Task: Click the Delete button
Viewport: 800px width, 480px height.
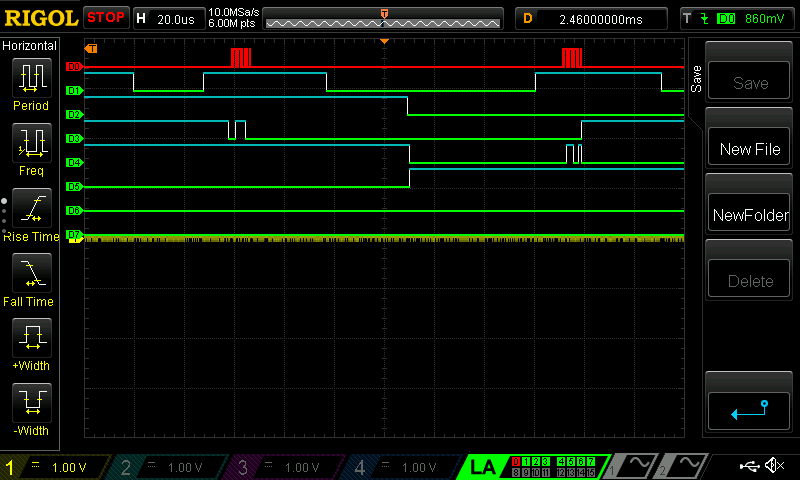Action: pyautogui.click(x=749, y=279)
